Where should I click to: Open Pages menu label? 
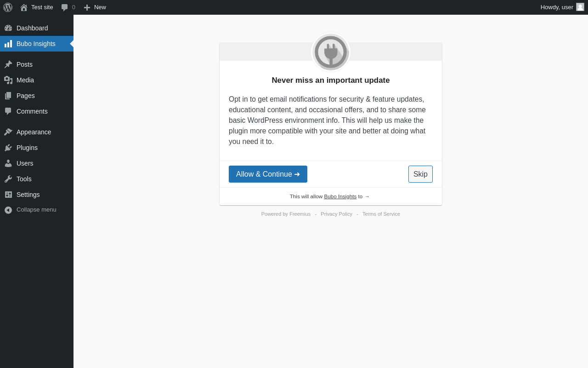click(26, 96)
